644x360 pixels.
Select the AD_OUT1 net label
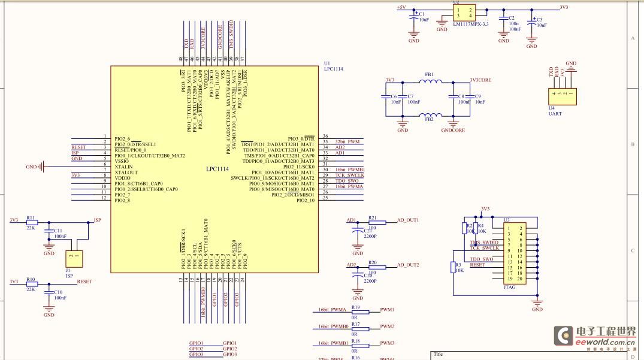point(408,220)
